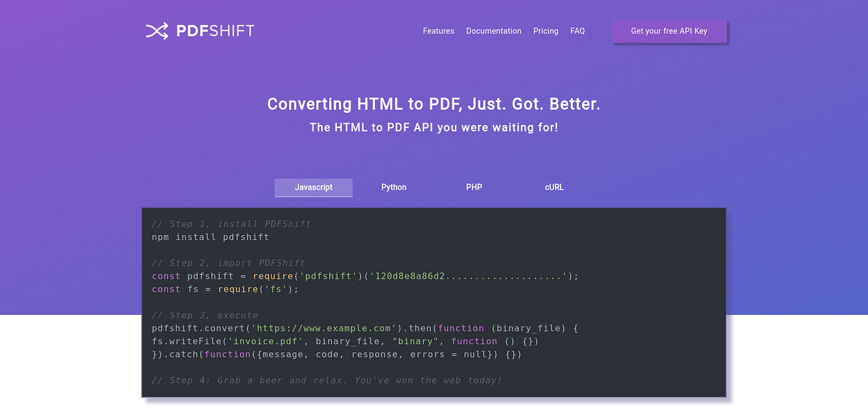868x417 pixels.
Task: Click the subtitle The HTML to PDF API
Action: click(x=434, y=128)
